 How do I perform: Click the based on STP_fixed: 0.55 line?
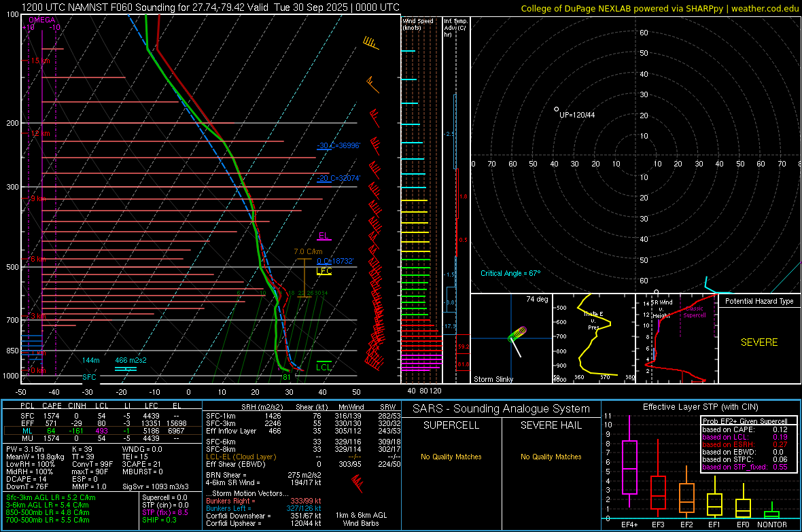coord(745,467)
